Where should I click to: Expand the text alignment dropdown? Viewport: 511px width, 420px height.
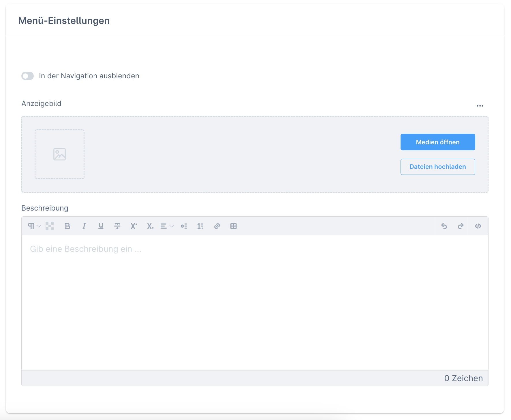pyautogui.click(x=167, y=226)
